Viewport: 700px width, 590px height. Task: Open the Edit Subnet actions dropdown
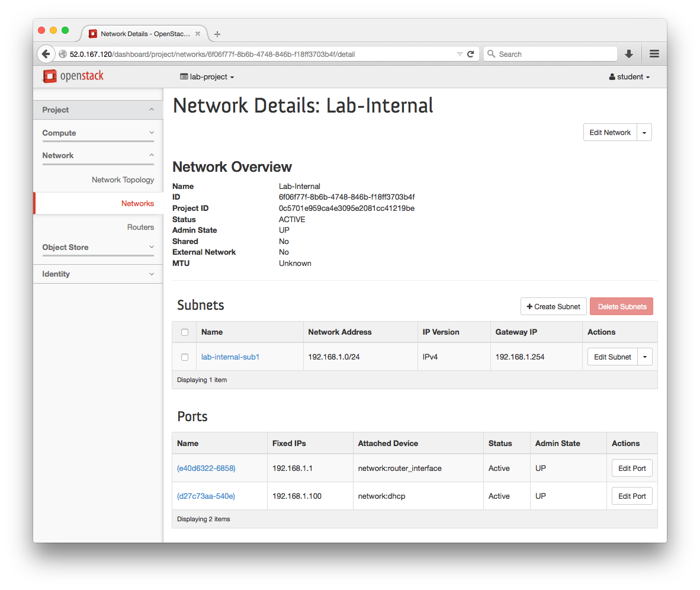tap(644, 357)
